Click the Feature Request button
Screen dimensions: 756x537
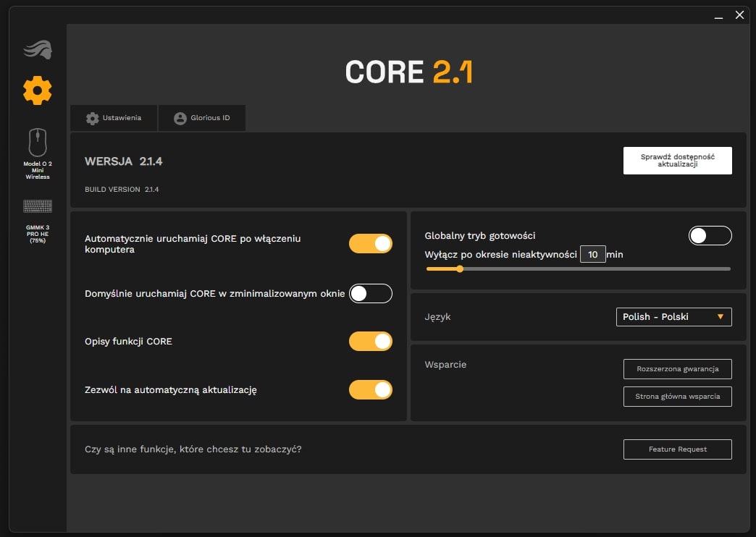pos(677,449)
